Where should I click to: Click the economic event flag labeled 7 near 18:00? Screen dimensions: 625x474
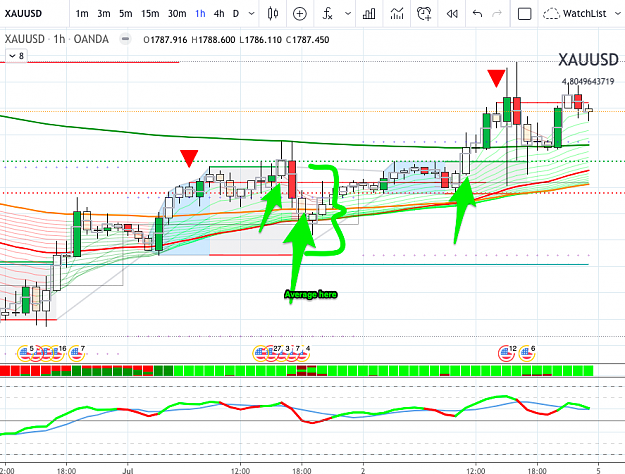click(76, 353)
